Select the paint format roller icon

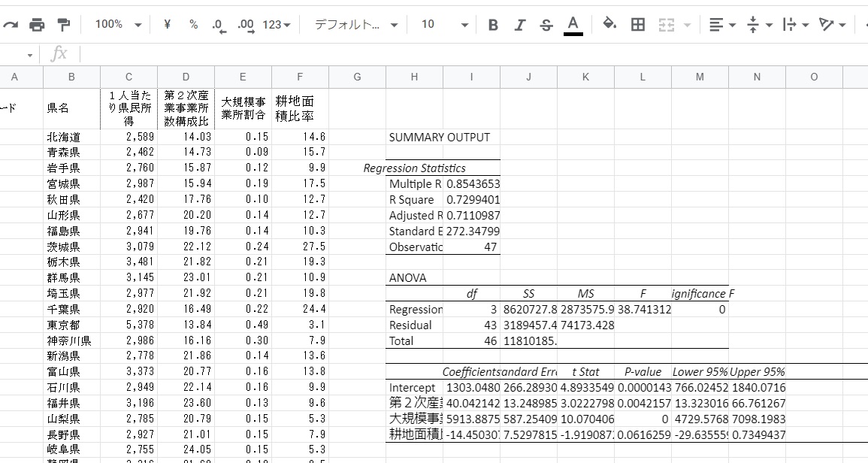[x=64, y=24]
